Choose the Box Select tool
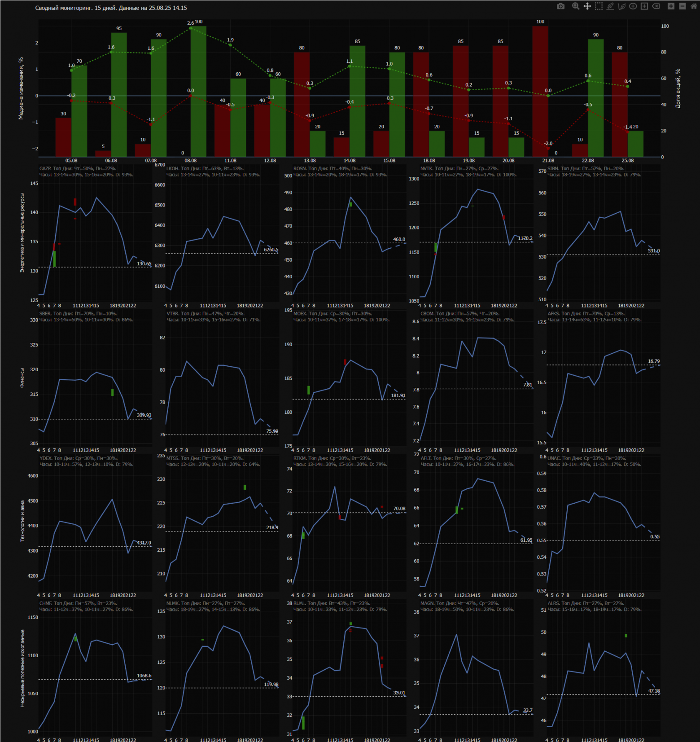Screen dimensions: 700x742 coord(599,6)
